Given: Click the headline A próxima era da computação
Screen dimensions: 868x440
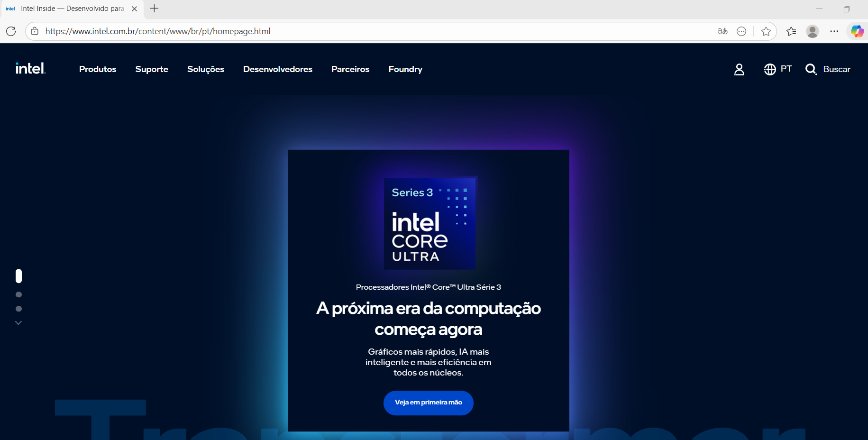Looking at the screenshot, I should click(x=429, y=319).
